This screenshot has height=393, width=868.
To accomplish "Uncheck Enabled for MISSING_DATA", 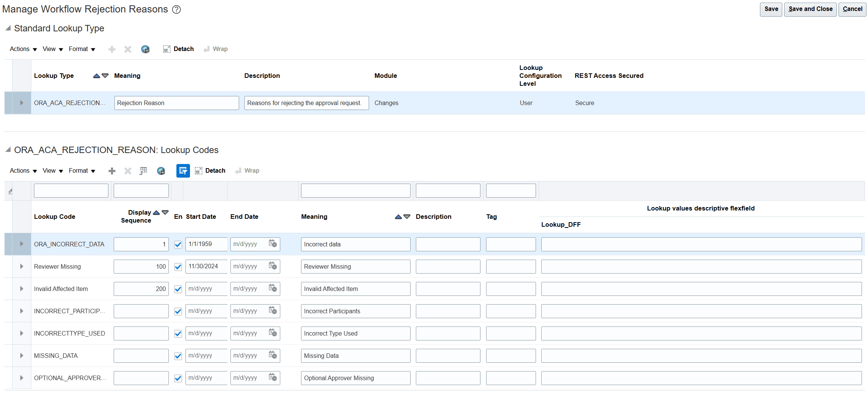I will (178, 356).
